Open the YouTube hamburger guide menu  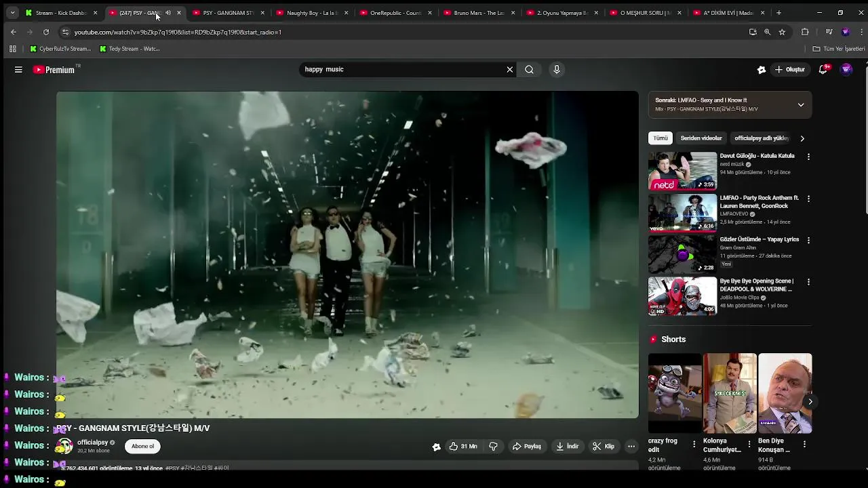point(18,69)
